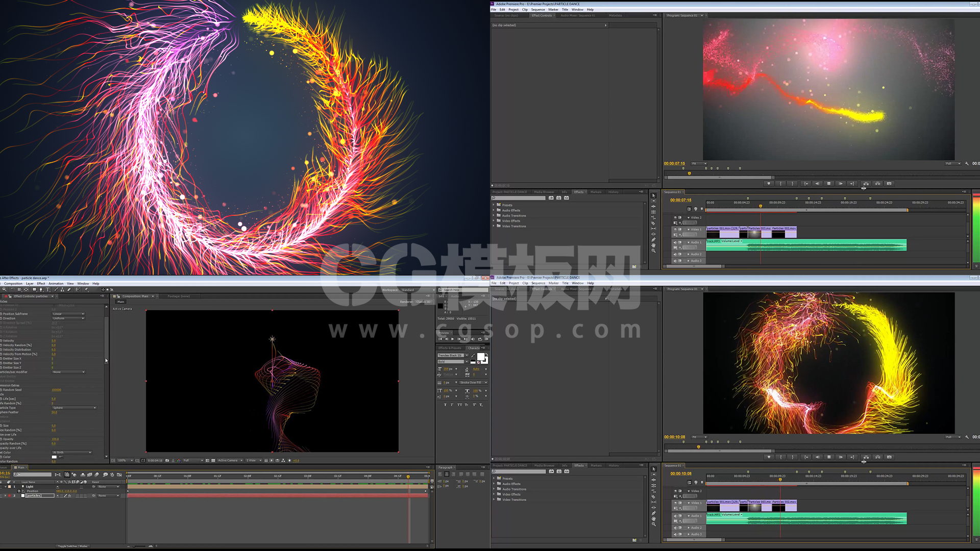Screen dimensions: 980x551
Task: Open the Position Subframe Linear dropdown
Action: [x=68, y=314]
